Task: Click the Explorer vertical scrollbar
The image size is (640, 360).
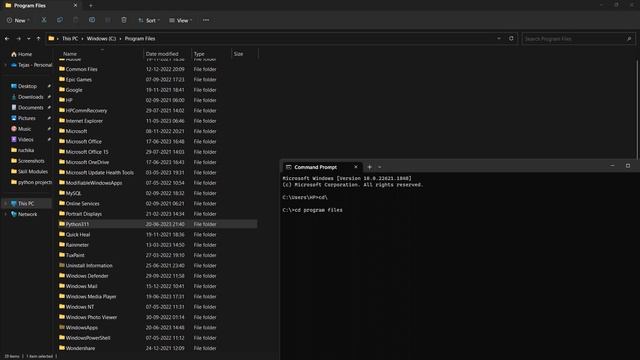Action: coord(637,109)
